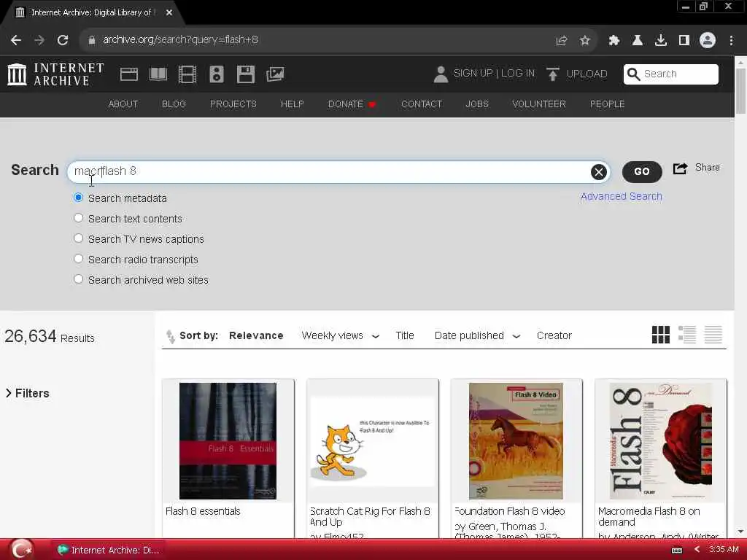Open the JOBS menu item
The height and width of the screenshot is (560, 747).
(x=477, y=104)
